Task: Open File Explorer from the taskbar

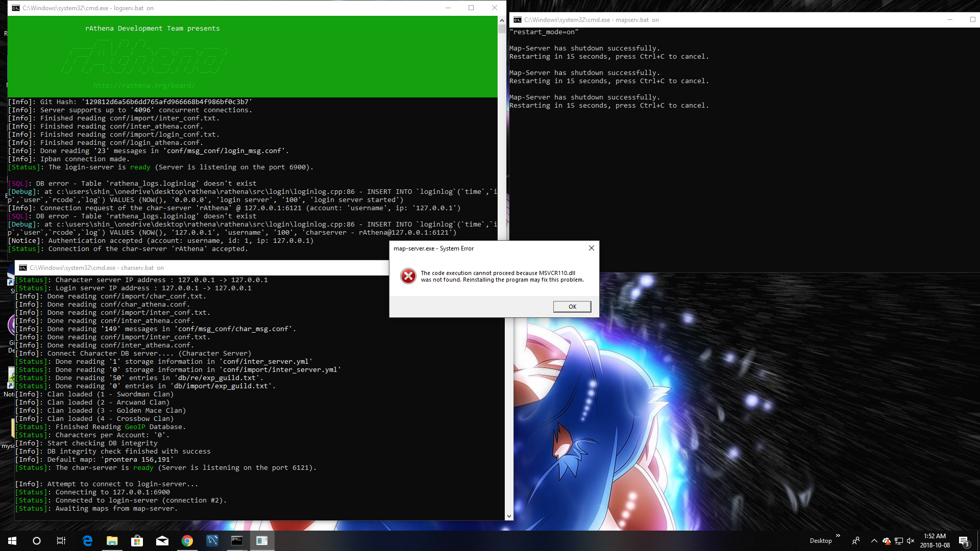Action: point(112,541)
